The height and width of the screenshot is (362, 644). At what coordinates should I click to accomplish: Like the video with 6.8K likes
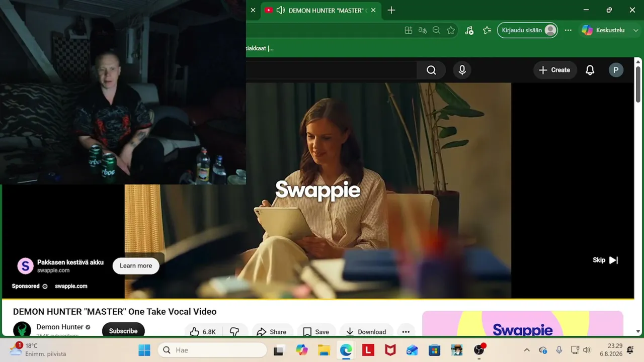tap(203, 332)
